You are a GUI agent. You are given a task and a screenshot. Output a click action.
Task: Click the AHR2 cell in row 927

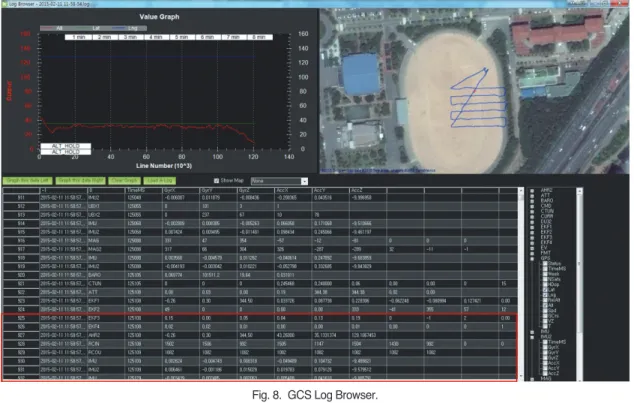pos(106,335)
